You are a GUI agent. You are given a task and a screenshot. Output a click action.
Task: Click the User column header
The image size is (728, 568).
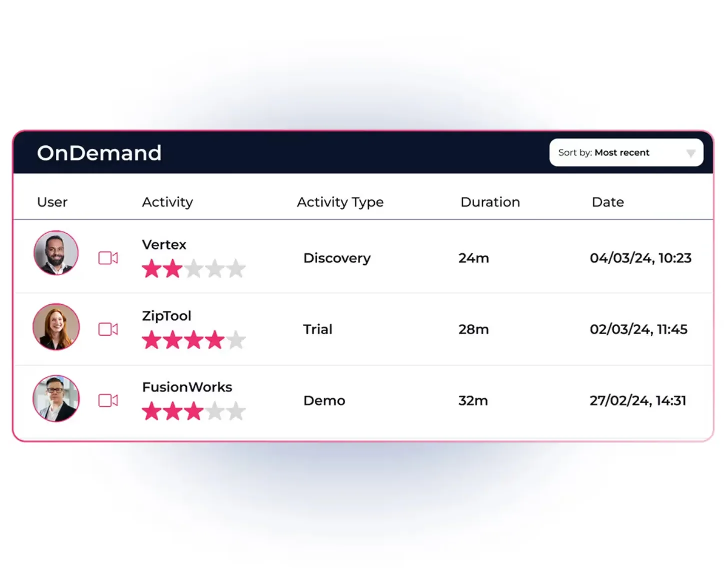pos(52,202)
